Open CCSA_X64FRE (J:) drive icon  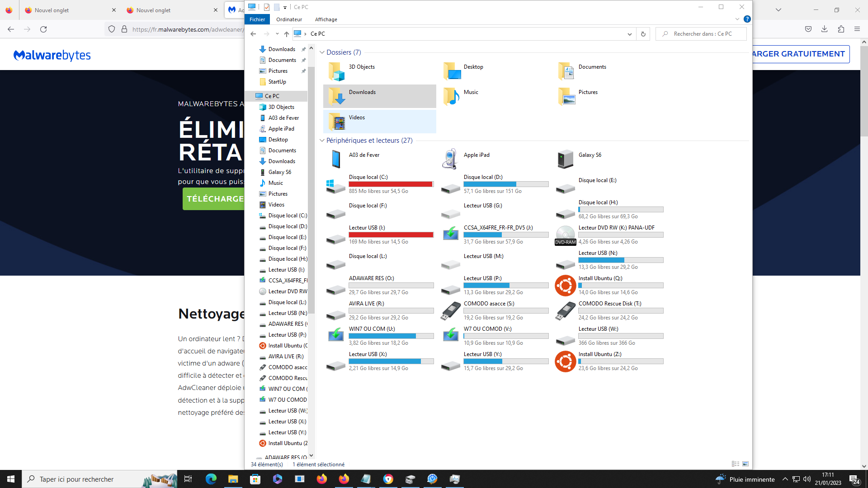[x=451, y=234]
